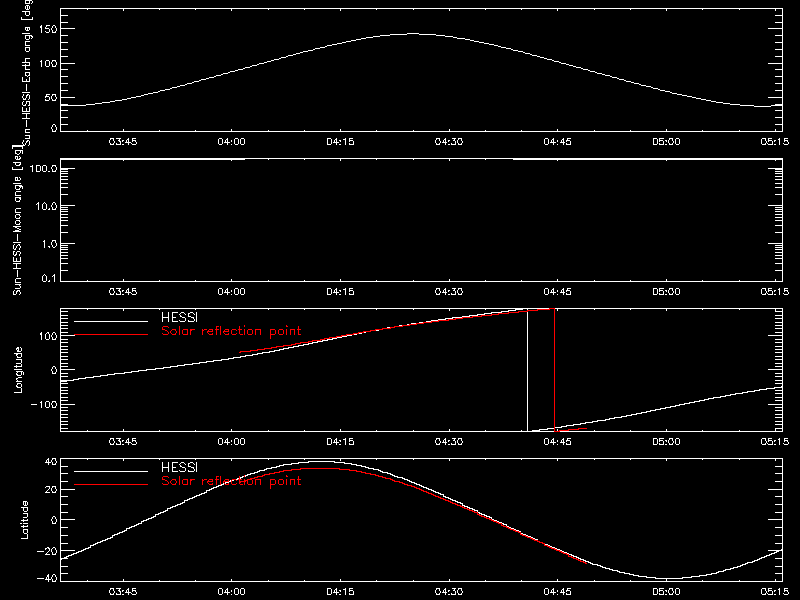Click 04:30 label under Earth angle plot
Viewport: 800px width, 600px height.
pyautogui.click(x=449, y=142)
